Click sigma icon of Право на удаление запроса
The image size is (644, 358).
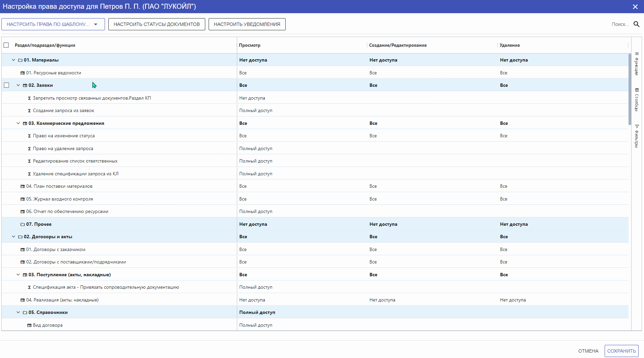(29, 149)
